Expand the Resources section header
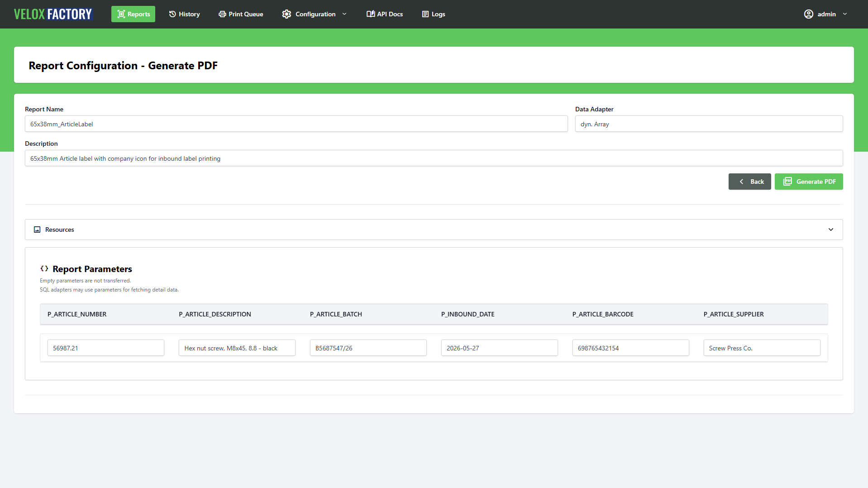Viewport: 868px width, 488px height. click(434, 230)
